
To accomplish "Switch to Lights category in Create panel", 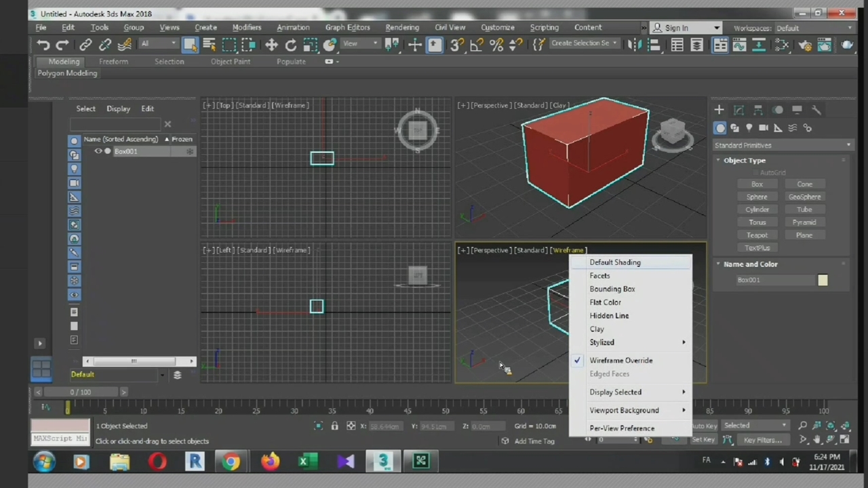I will click(749, 128).
